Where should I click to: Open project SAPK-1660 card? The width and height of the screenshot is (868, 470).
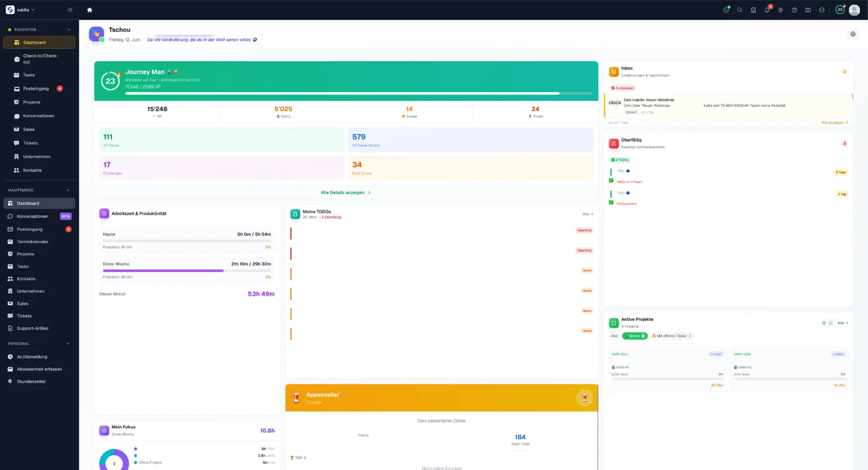tap(790, 369)
